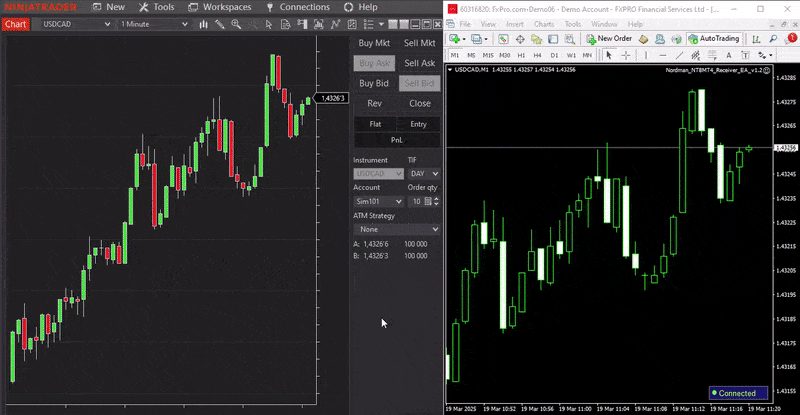
Task: Click the zoom in magnifier in NinjaTrader chart toolbar
Action: (x=234, y=23)
